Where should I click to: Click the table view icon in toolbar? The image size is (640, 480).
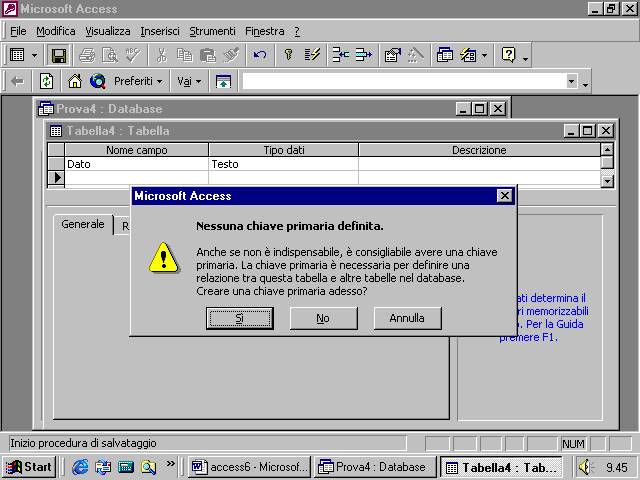[x=17, y=55]
